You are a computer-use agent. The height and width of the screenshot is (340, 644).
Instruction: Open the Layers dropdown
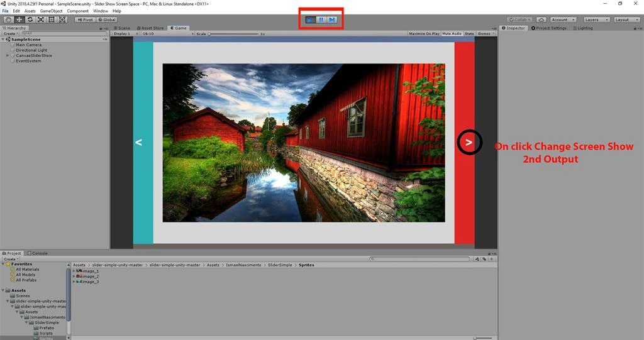[596, 19]
